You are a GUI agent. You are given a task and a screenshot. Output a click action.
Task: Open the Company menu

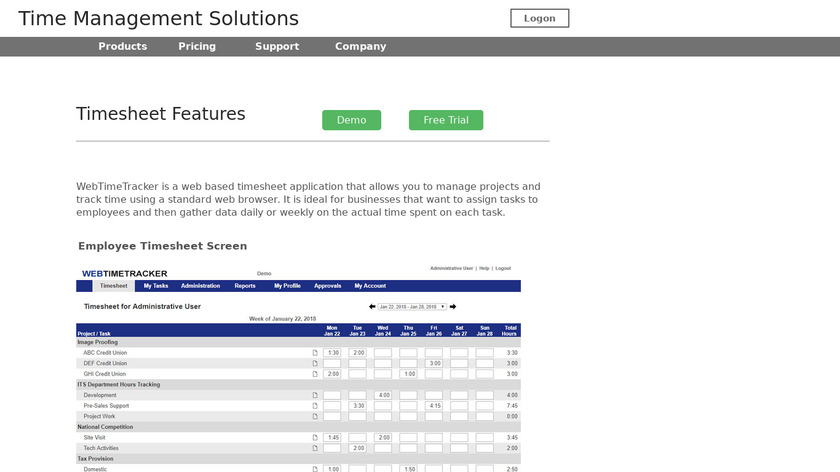tap(361, 47)
